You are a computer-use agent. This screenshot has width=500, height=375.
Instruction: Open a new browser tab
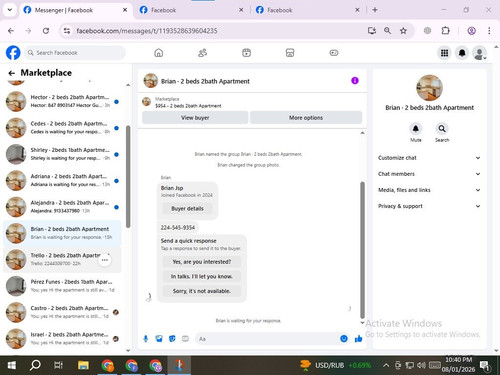point(375,10)
